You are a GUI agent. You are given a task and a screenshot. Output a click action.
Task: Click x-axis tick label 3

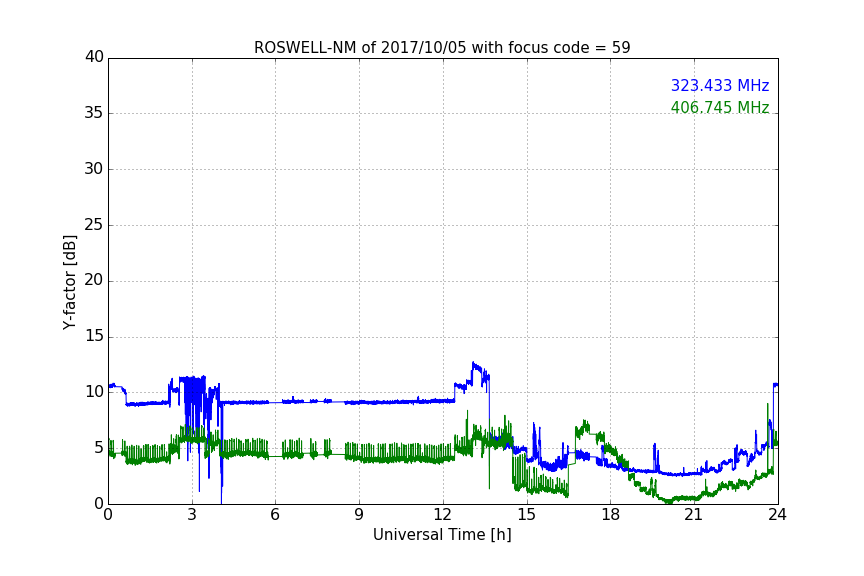tap(192, 515)
